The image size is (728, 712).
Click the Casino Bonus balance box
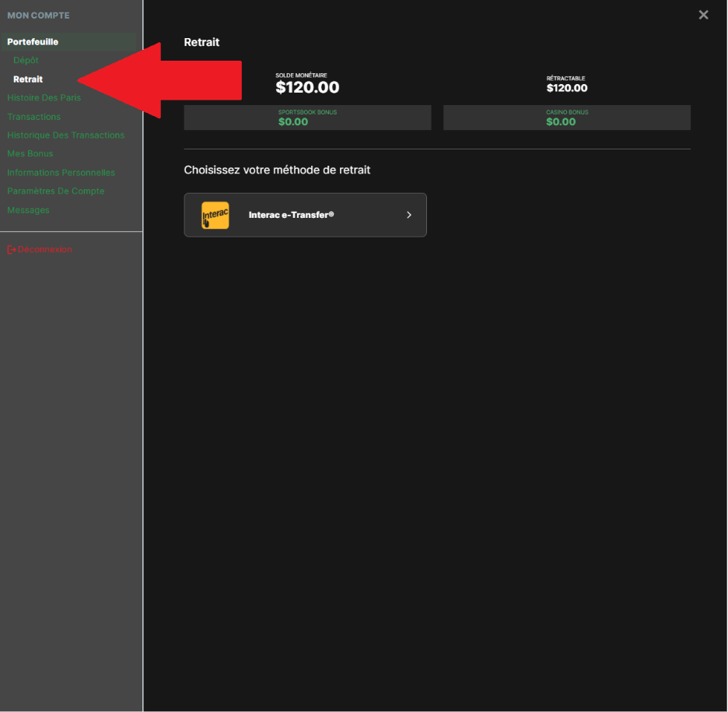[x=566, y=117]
